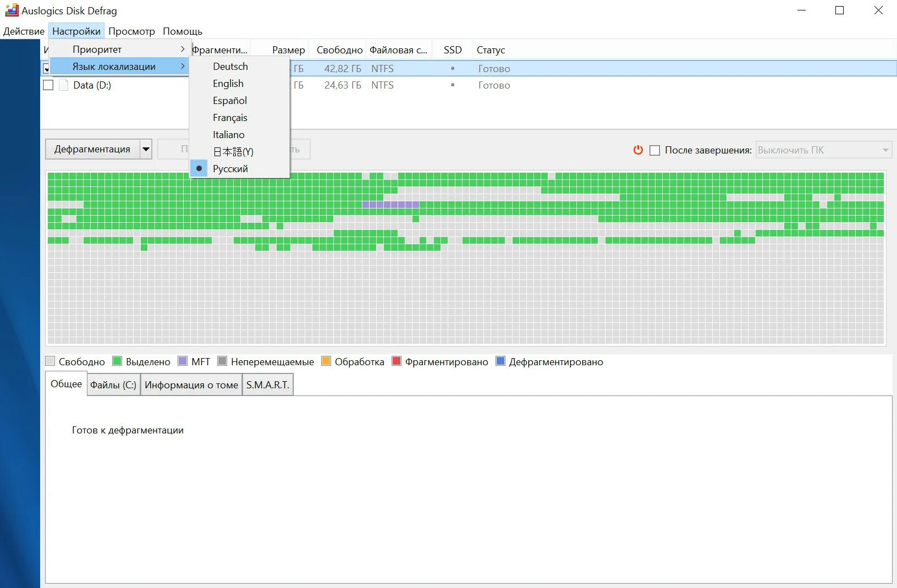Open the Настройки menu
This screenshot has height=588, width=897.
(76, 31)
